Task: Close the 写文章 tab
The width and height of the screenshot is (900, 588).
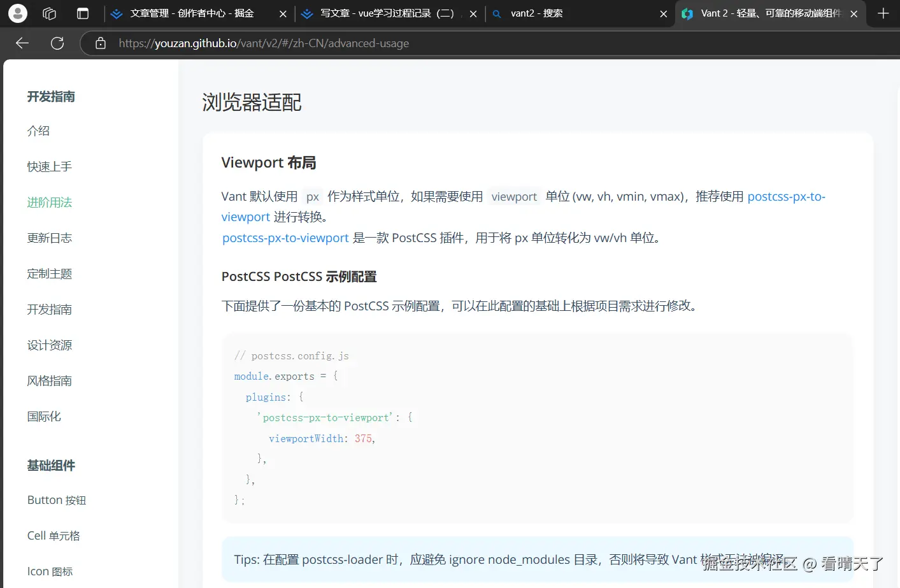Action: 473,13
